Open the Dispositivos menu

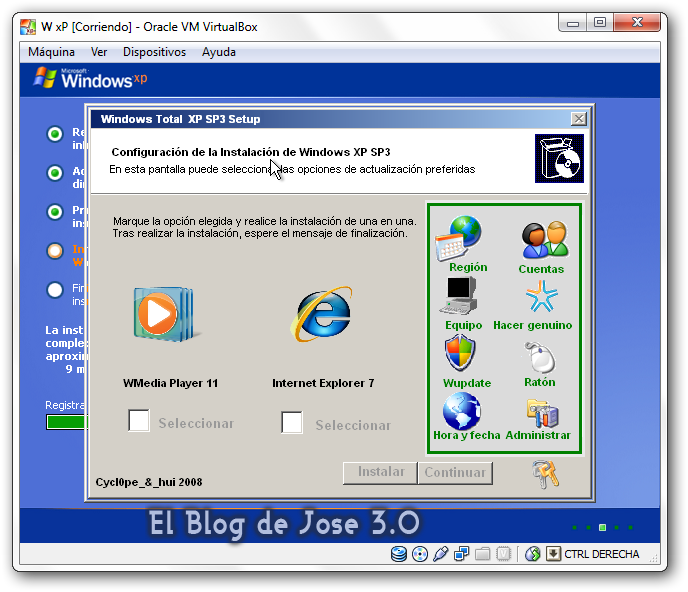pyautogui.click(x=154, y=52)
